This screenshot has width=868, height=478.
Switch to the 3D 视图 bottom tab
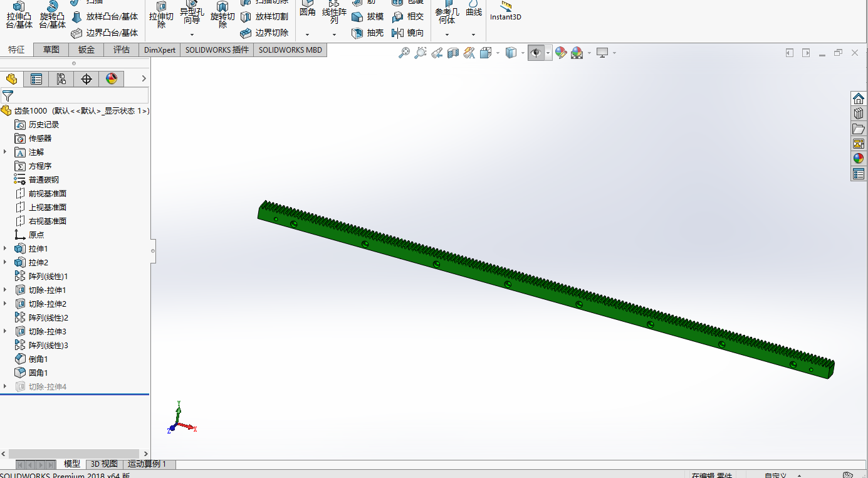[104, 464]
